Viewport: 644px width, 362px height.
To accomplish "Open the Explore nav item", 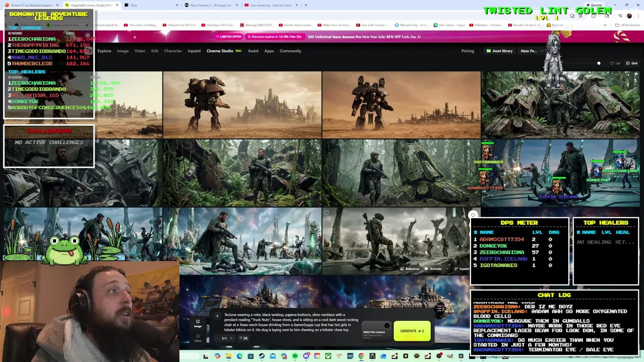I will (104, 51).
